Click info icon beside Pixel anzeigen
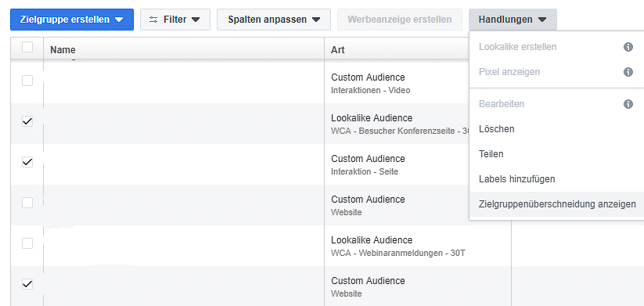Image resolution: width=644 pixels, height=306 pixels. 628,72
